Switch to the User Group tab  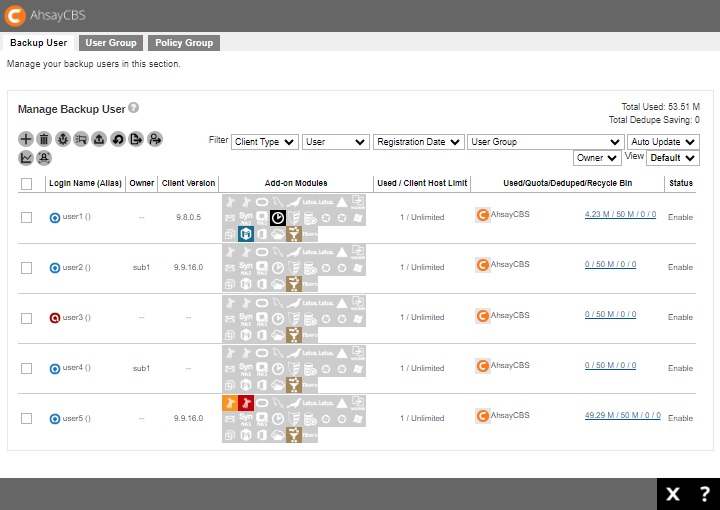110,43
